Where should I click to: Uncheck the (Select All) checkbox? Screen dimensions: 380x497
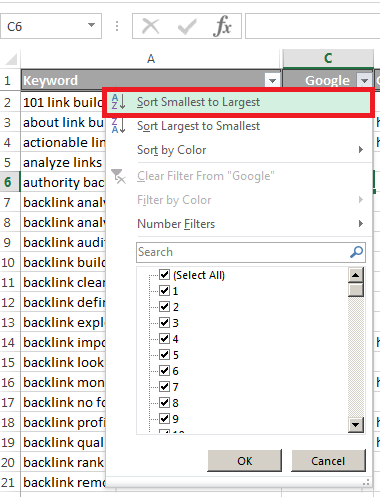coord(164,275)
